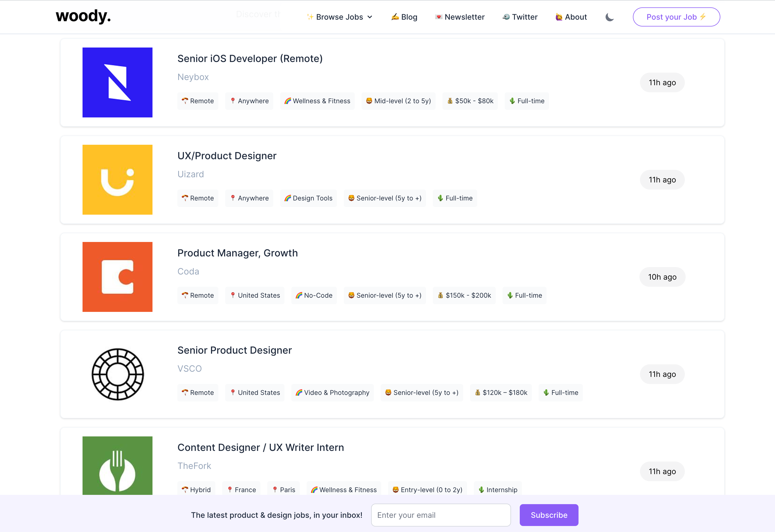Expand the Browse Jobs dropdown
775x532 pixels.
[x=339, y=17]
